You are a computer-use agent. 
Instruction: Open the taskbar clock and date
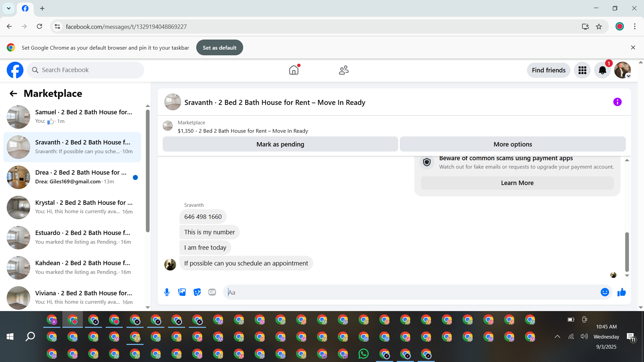tap(606, 337)
